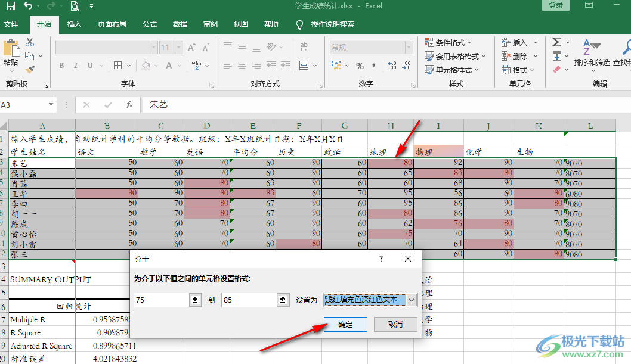
Task: Select the Format Painter brush
Action: coord(30,70)
